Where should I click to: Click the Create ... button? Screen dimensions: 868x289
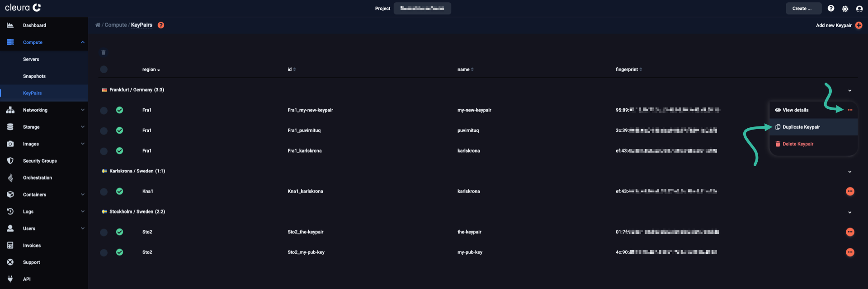tap(803, 9)
